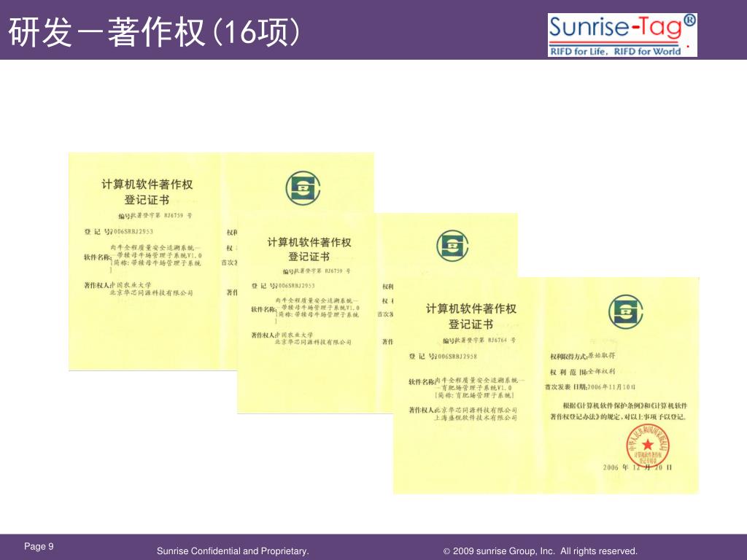747x560 pixels.
Task: Click copyright holder 上海盛锐软件技术有限公司
Action: (x=476, y=418)
